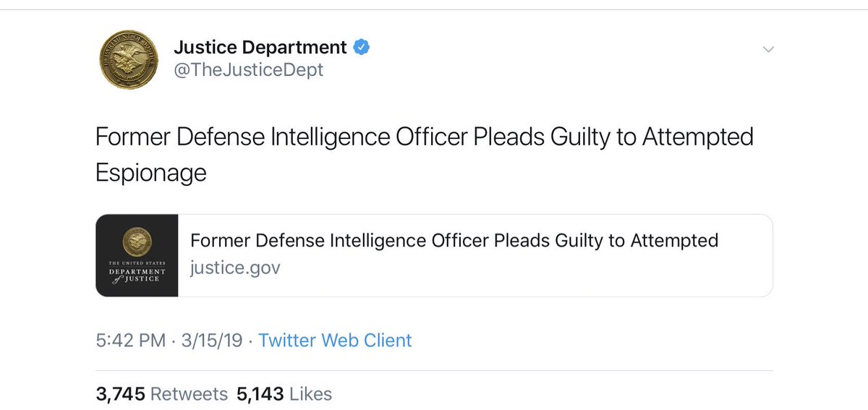The width and height of the screenshot is (868, 410).
Task: Click the word Espionage in the tweet
Action: (151, 174)
